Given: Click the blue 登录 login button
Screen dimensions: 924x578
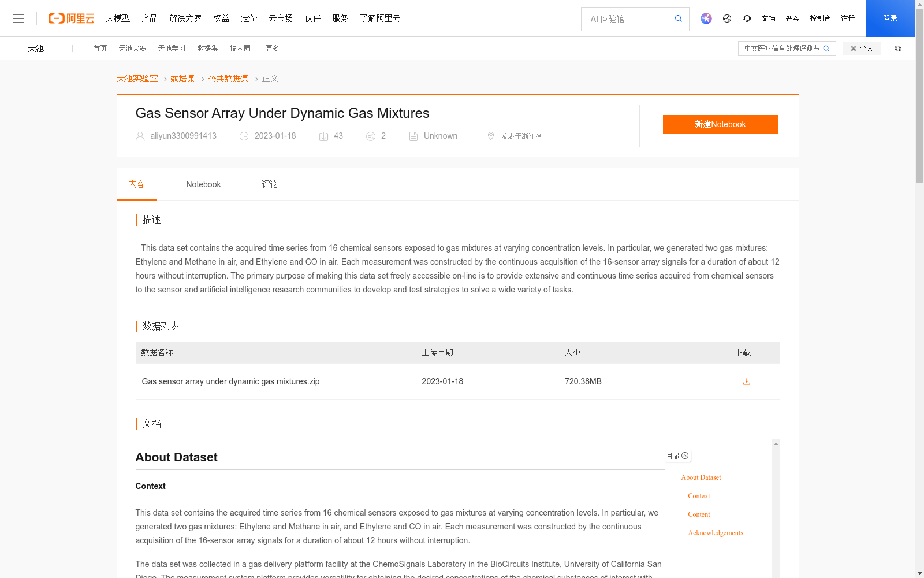Looking at the screenshot, I should (x=891, y=18).
